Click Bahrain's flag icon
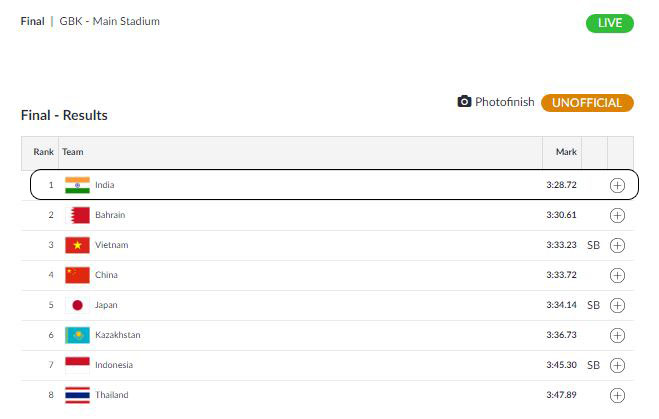Viewport: 659px width, 419px height. (77, 215)
